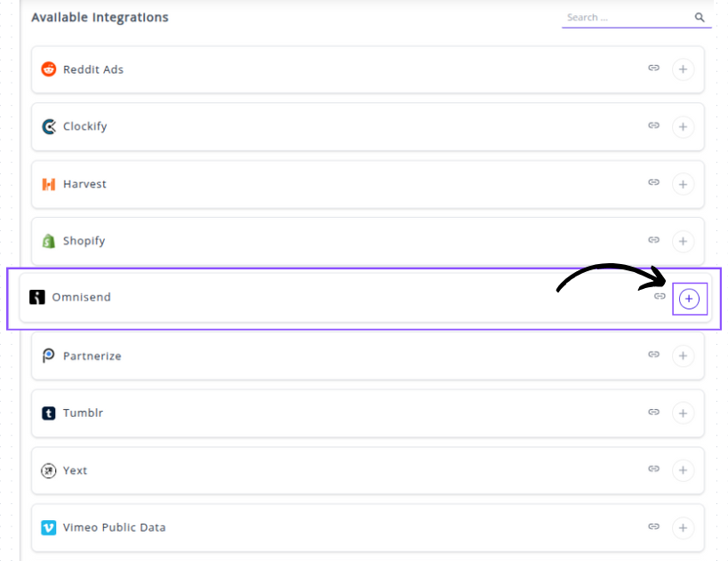Click the Omnisend link icon

click(660, 297)
